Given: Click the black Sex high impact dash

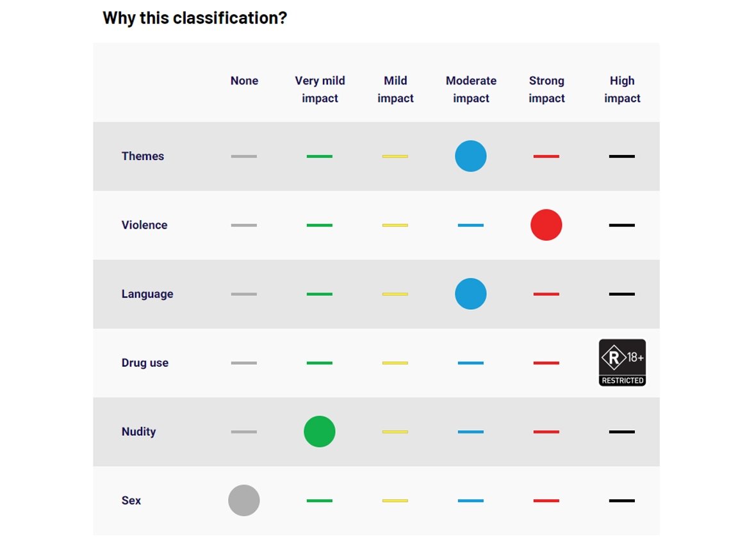Looking at the screenshot, I should [622, 501].
